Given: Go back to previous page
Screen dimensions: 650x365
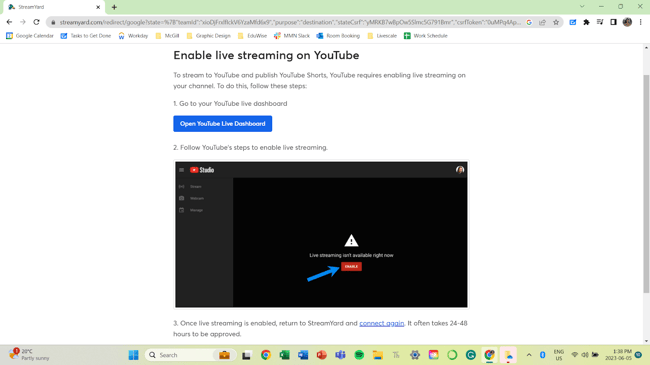Looking at the screenshot, I should (10, 22).
